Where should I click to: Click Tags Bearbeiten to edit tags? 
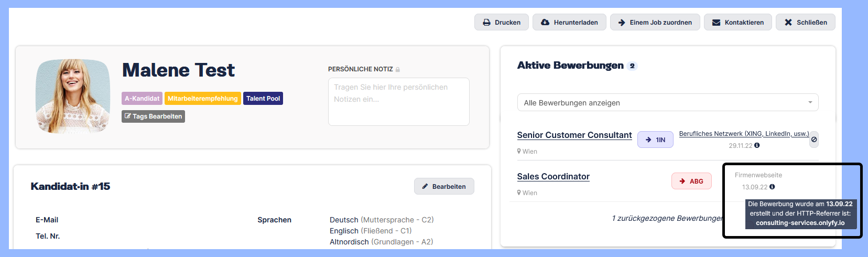(x=153, y=116)
